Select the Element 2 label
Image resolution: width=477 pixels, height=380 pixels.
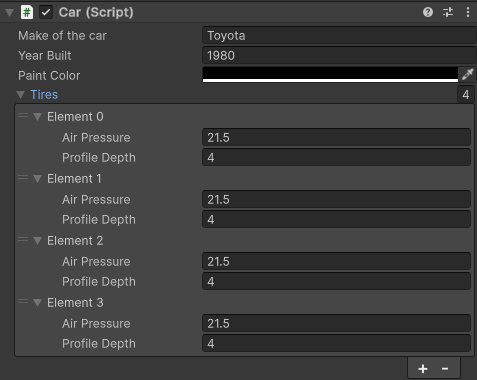click(75, 241)
